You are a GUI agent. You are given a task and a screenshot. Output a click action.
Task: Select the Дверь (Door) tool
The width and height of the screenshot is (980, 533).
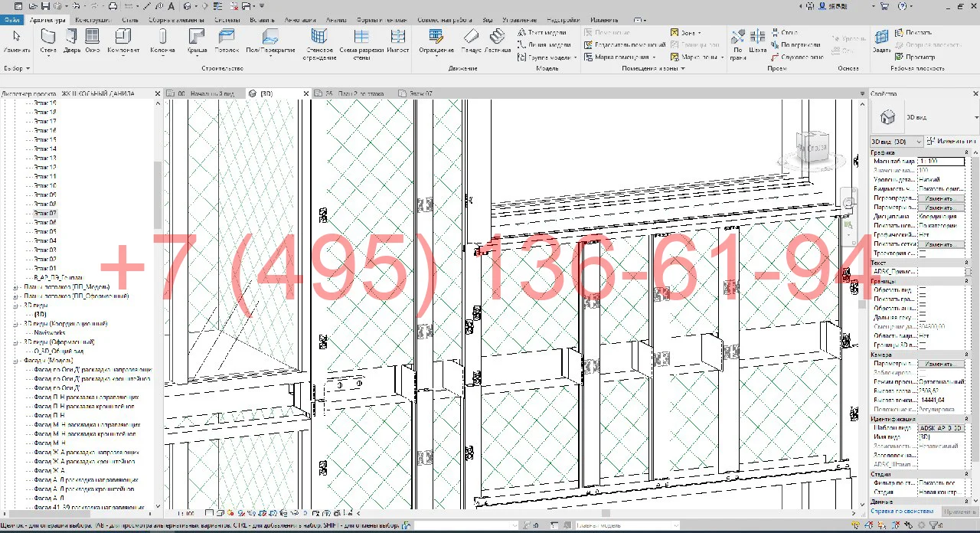click(71, 41)
